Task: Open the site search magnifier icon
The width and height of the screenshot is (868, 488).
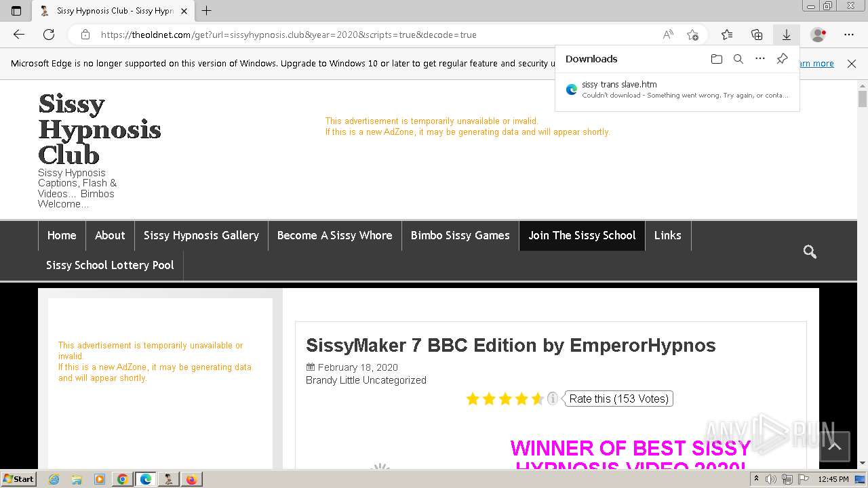Action: point(810,251)
